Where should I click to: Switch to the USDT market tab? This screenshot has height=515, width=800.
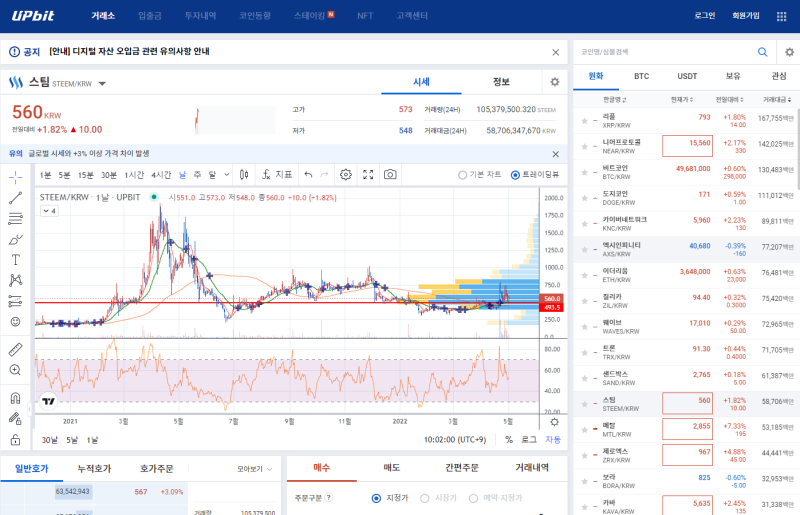pos(687,76)
